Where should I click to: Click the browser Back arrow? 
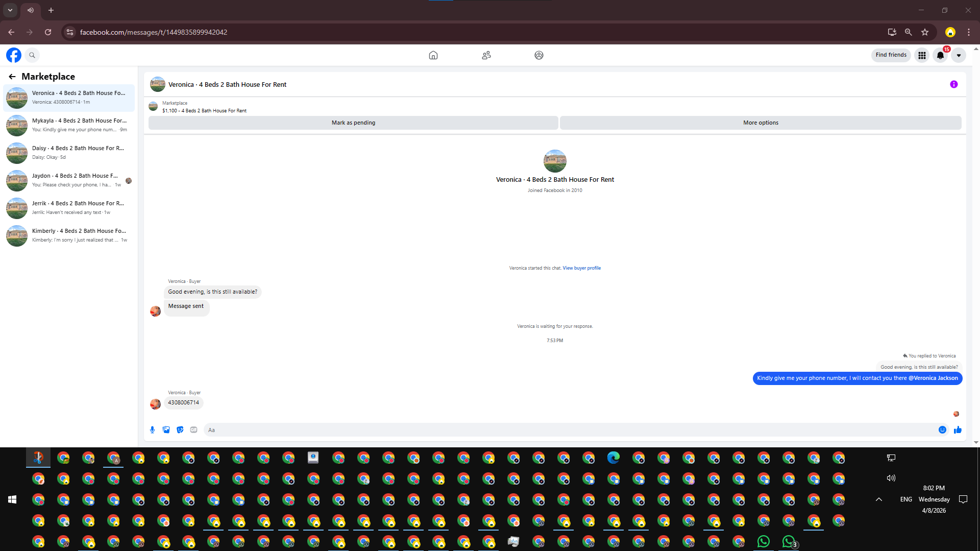(x=11, y=32)
